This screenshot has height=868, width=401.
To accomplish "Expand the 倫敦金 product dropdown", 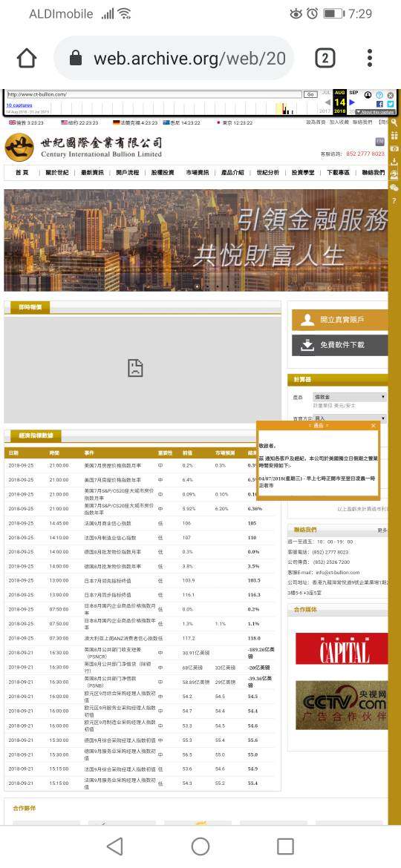I will pyautogui.click(x=350, y=397).
